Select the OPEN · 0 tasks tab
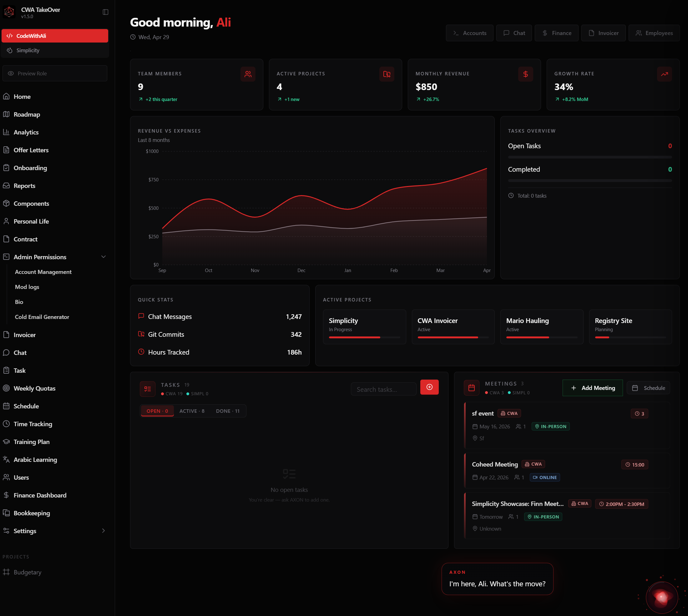 [157, 411]
